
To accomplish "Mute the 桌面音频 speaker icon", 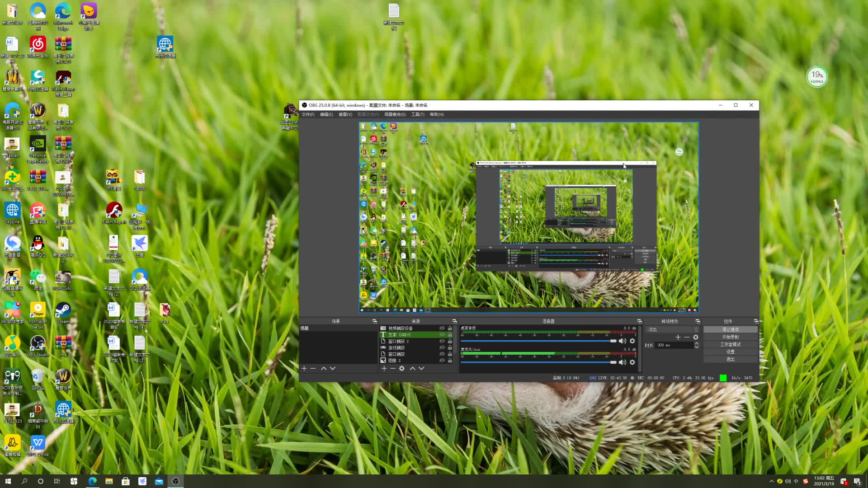I will coord(622,341).
